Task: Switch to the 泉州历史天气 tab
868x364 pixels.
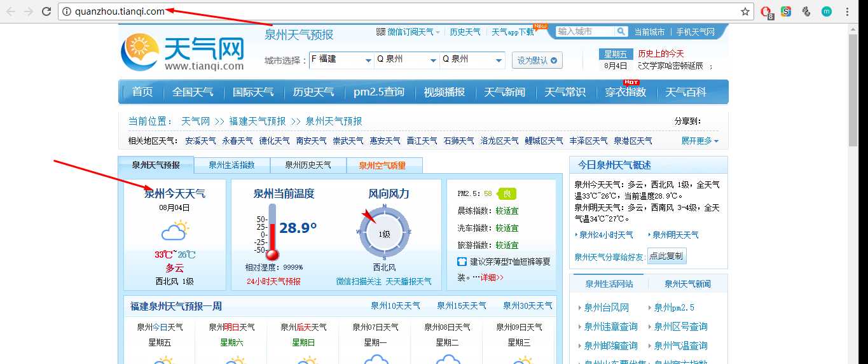Action: click(308, 165)
